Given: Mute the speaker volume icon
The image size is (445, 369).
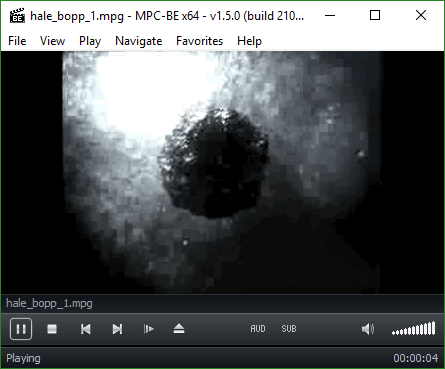Looking at the screenshot, I should tap(368, 329).
